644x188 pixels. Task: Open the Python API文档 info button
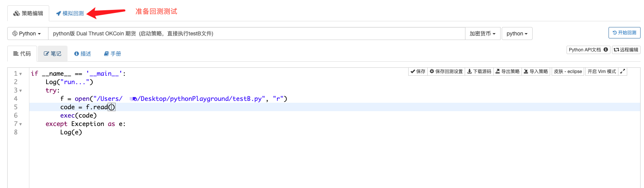click(588, 50)
